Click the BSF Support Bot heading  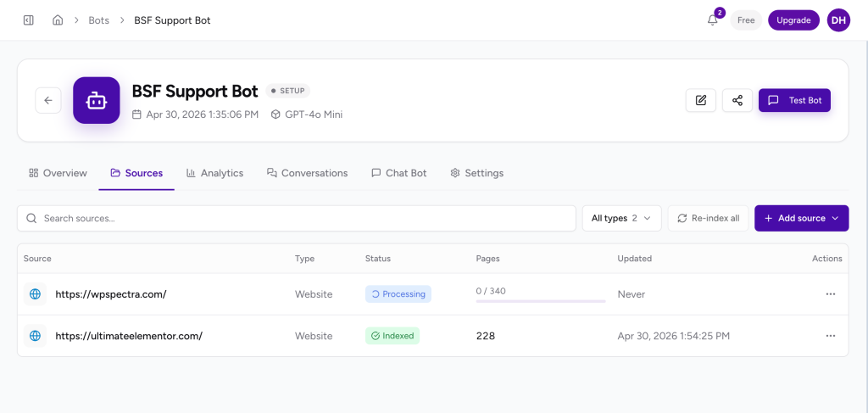pos(195,91)
